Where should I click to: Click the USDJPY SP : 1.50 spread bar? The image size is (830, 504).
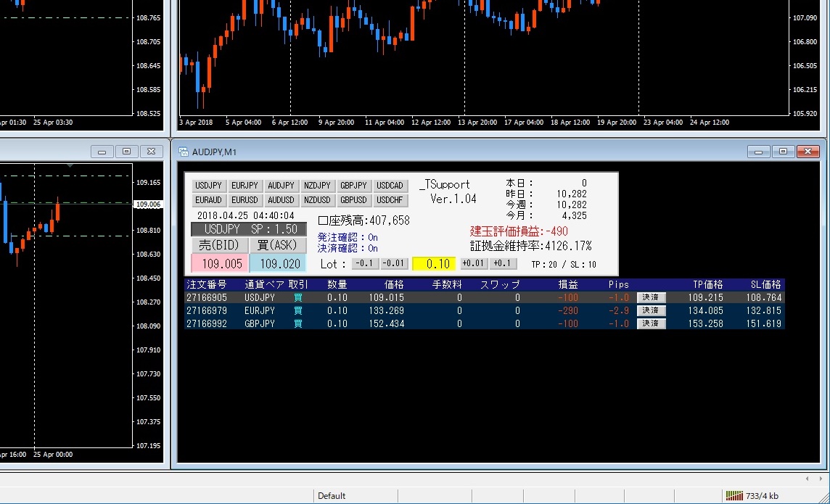coord(249,229)
